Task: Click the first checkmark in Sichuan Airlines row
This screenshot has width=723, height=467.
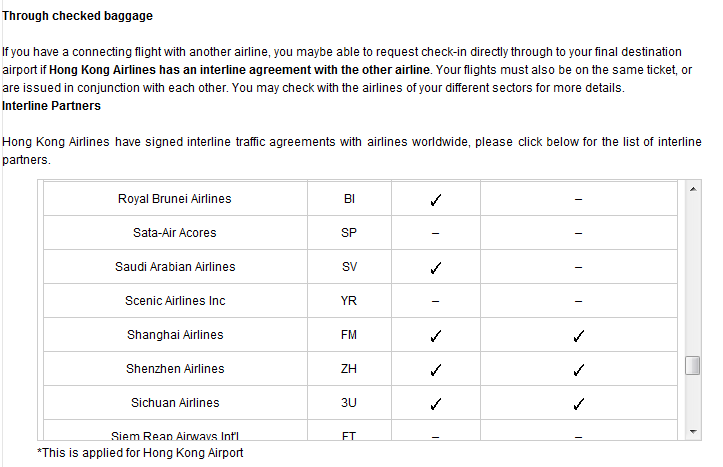Action: (436, 404)
